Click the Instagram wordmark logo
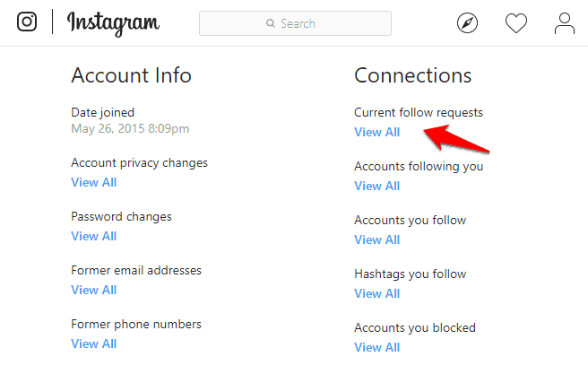588x374 pixels. pos(113,23)
